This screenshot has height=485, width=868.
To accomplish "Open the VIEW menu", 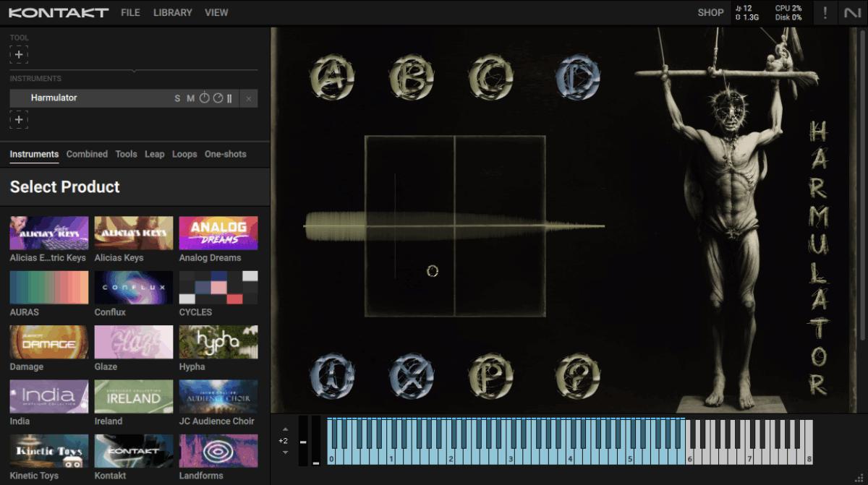I will pyautogui.click(x=216, y=12).
